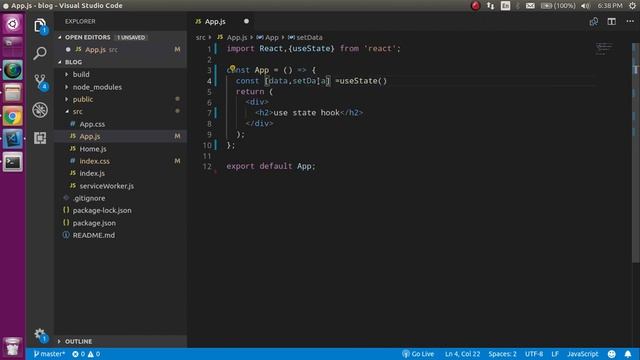This screenshot has height=360, width=640.
Task: Click the App symbol breadcrumb
Action: (x=267, y=38)
